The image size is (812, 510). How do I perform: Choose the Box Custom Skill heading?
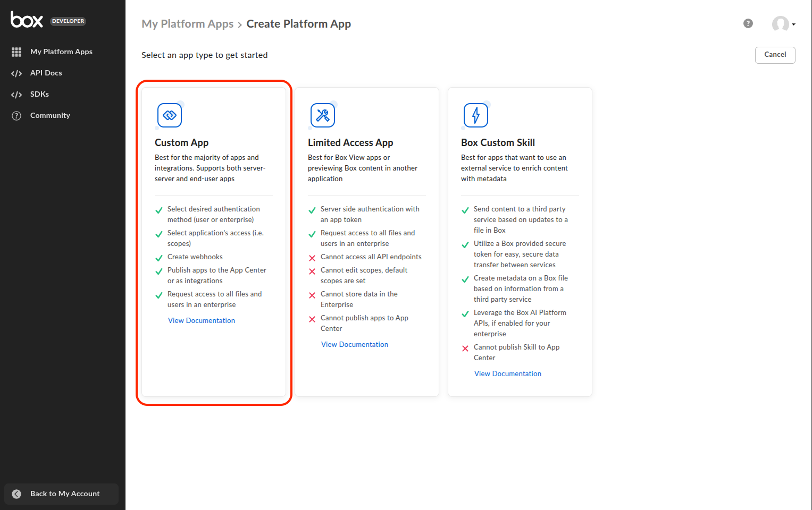pyautogui.click(x=498, y=142)
